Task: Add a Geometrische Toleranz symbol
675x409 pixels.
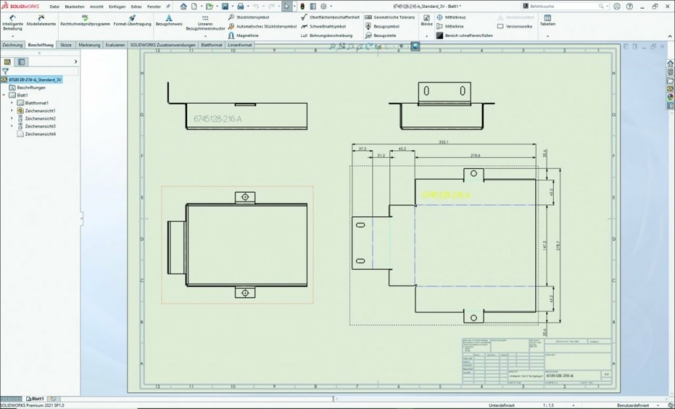Action: click(385, 17)
